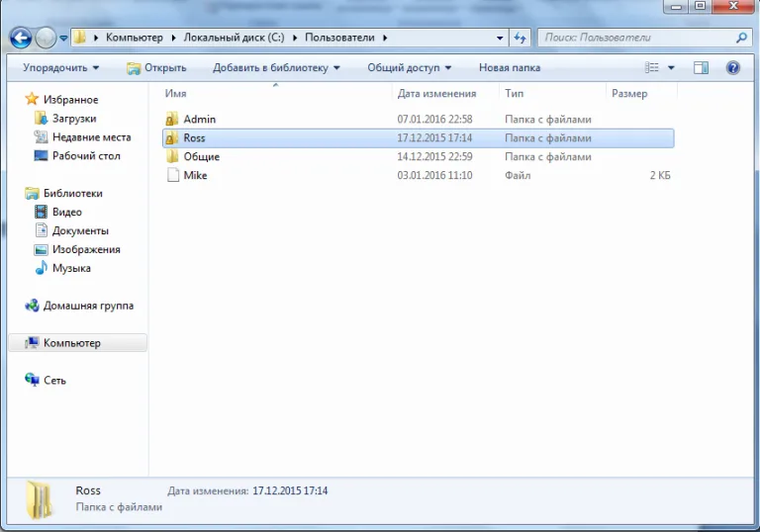Image resolution: width=760 pixels, height=532 pixels.
Task: Change view style icon
Action: [652, 68]
